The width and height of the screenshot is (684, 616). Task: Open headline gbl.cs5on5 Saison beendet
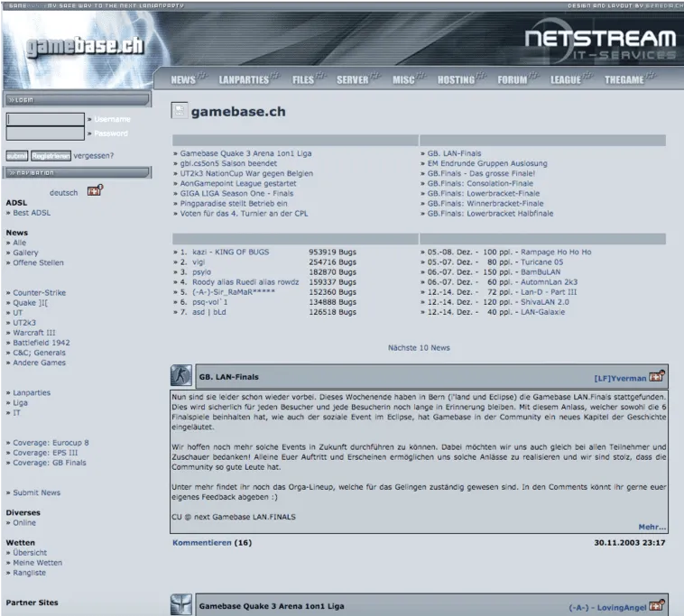(x=228, y=163)
